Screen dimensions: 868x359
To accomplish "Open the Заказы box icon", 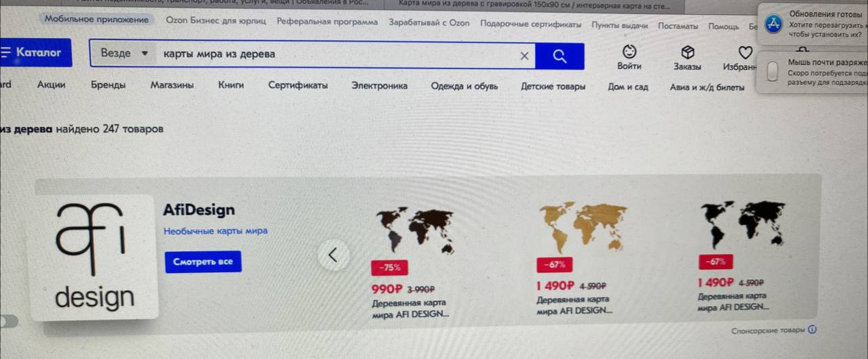I will point(688,52).
